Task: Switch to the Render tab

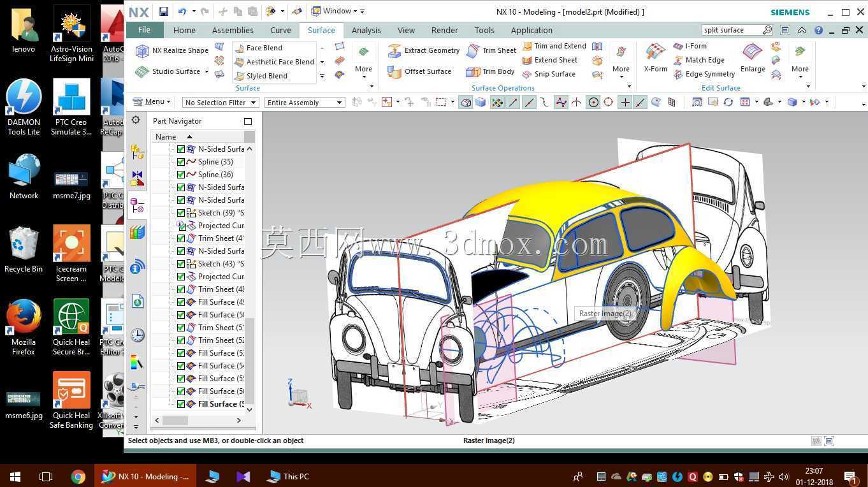Action: (445, 30)
